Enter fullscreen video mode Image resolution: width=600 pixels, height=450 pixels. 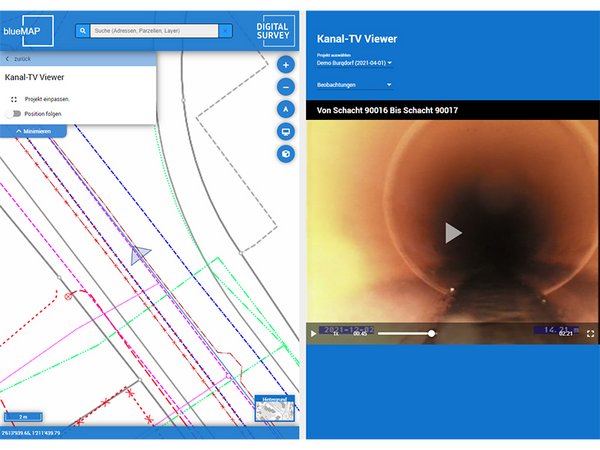click(590, 334)
